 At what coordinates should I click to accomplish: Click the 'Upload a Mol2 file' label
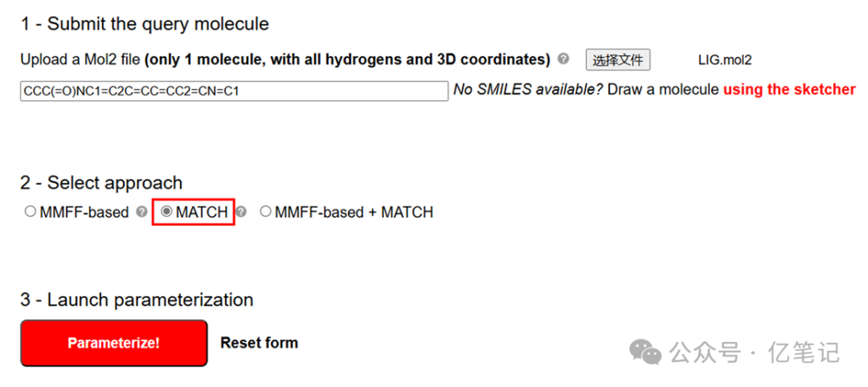pyautogui.click(x=80, y=59)
